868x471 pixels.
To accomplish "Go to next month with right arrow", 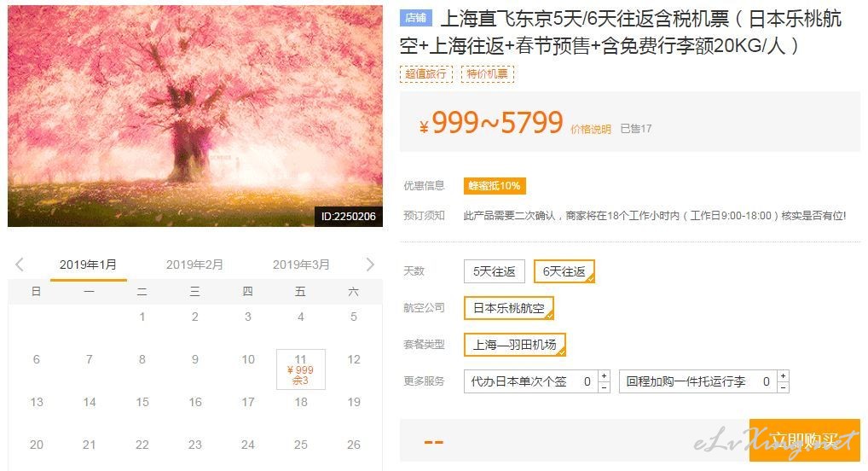I will coord(370,265).
